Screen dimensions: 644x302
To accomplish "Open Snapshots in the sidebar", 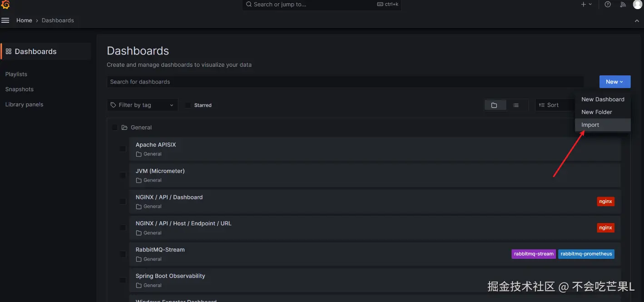I will coord(20,89).
